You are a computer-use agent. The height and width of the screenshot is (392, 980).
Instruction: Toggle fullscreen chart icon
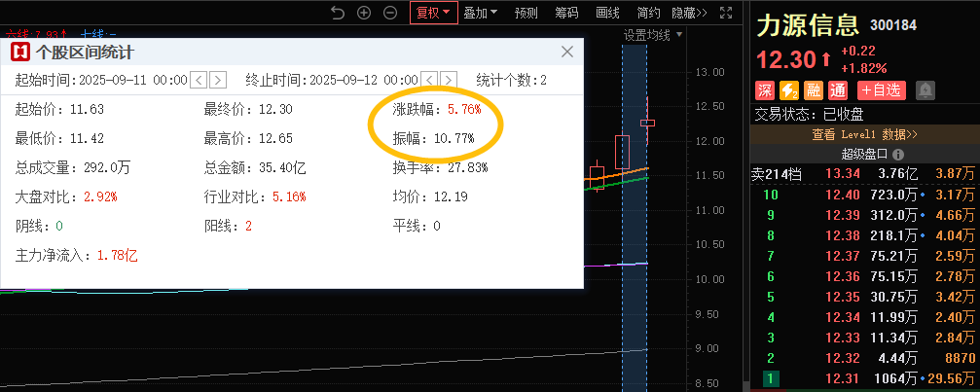pyautogui.click(x=726, y=13)
